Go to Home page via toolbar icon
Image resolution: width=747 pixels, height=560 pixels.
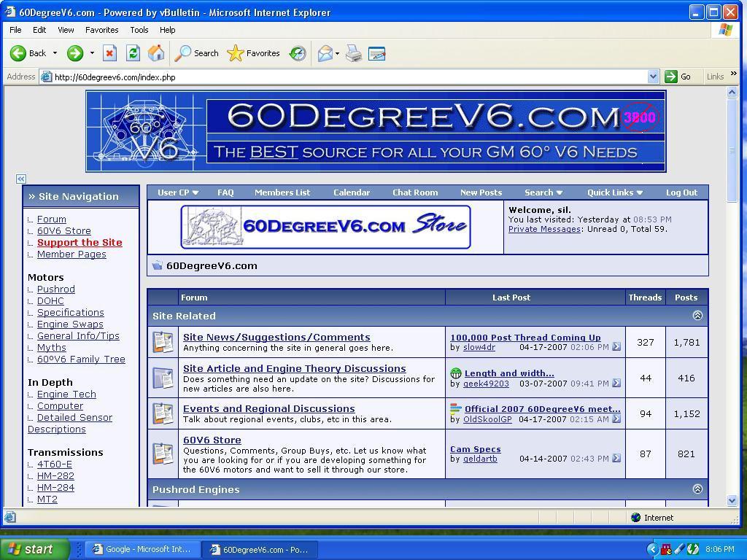(155, 53)
